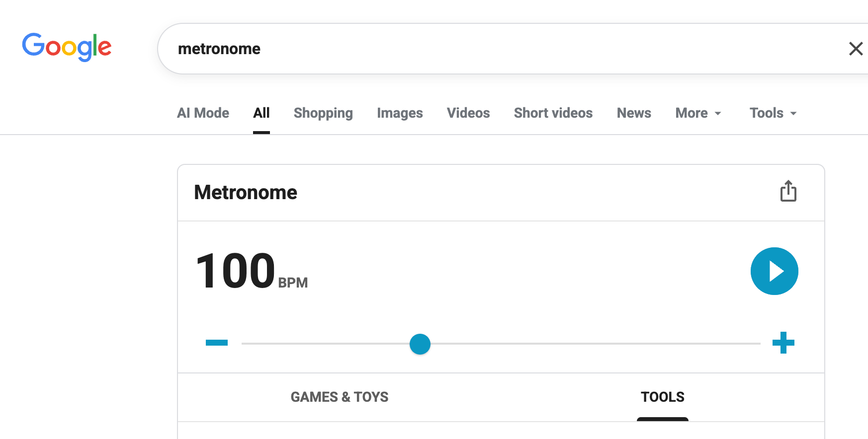
Task: Select the All results tab
Action: (x=261, y=113)
